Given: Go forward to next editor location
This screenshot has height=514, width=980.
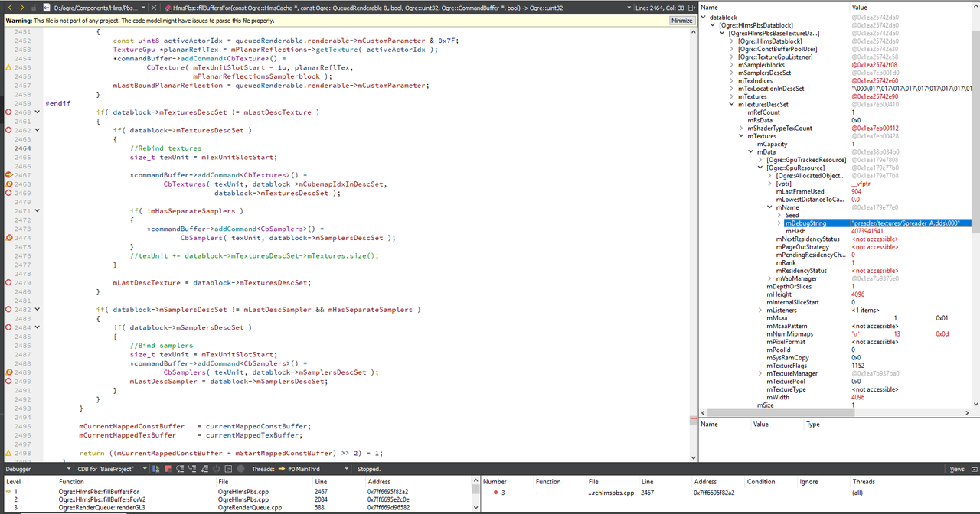Looking at the screenshot, I should 21,7.
